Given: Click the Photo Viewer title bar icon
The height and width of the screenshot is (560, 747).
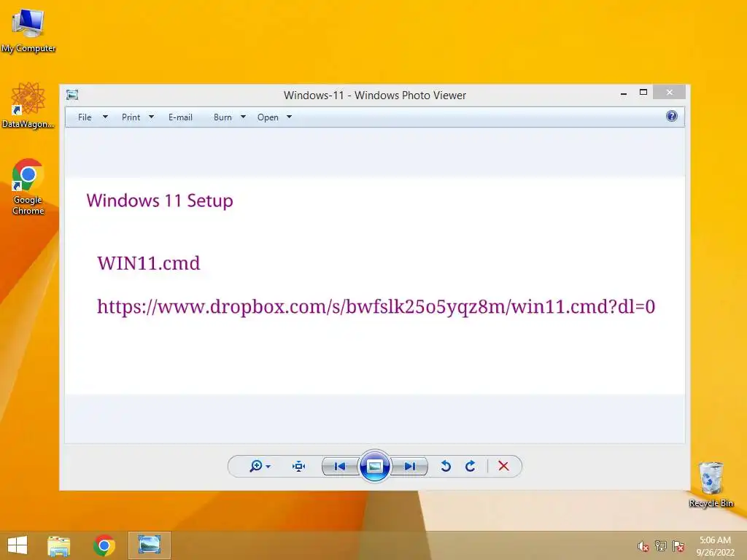Looking at the screenshot, I should click(72, 95).
